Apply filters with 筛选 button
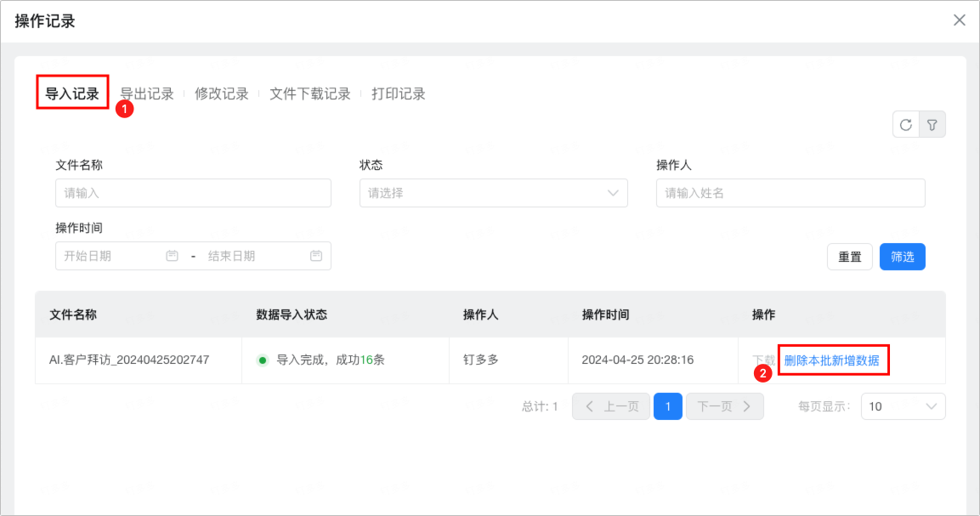 (x=902, y=257)
